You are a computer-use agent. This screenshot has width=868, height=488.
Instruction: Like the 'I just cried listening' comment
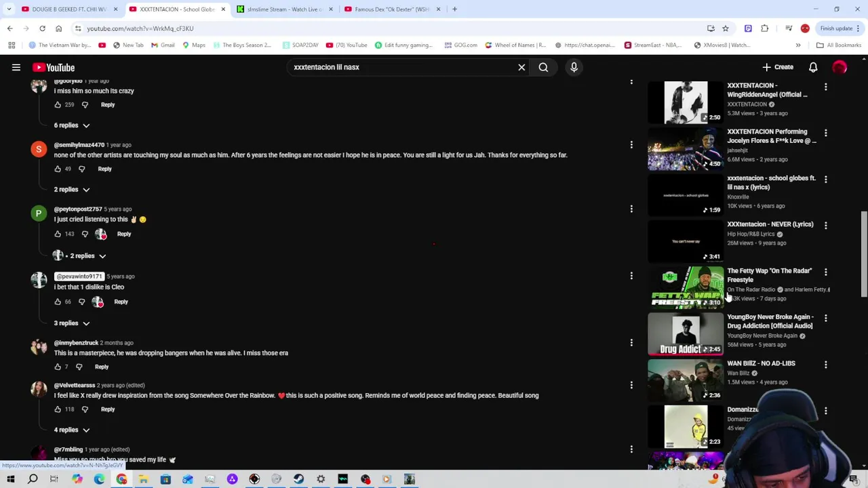pos(58,234)
